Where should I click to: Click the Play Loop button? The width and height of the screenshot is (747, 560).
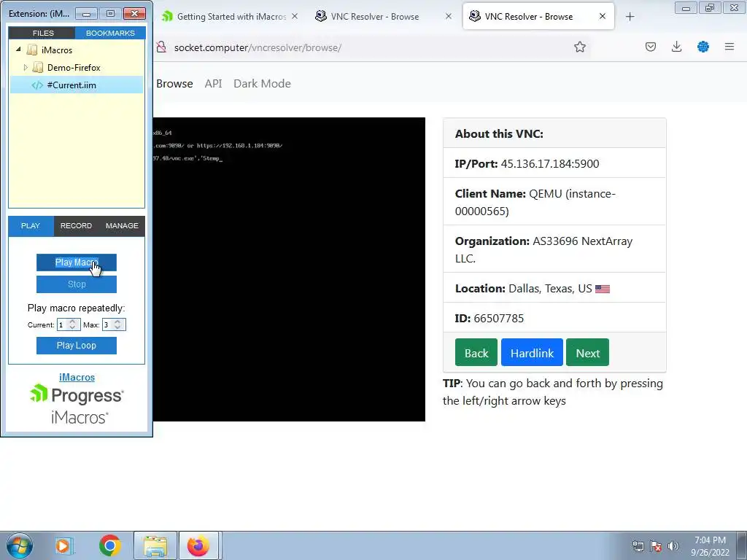click(x=76, y=346)
